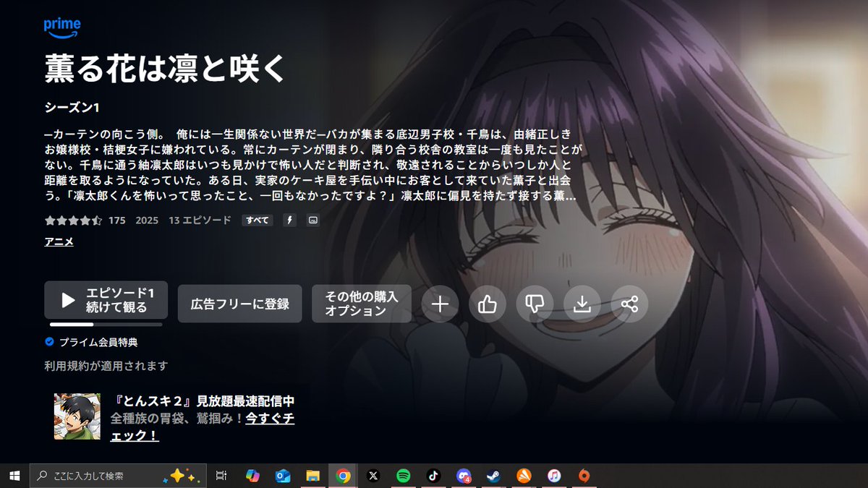Click the star rating
The height and width of the screenshot is (488, 868).
click(73, 221)
